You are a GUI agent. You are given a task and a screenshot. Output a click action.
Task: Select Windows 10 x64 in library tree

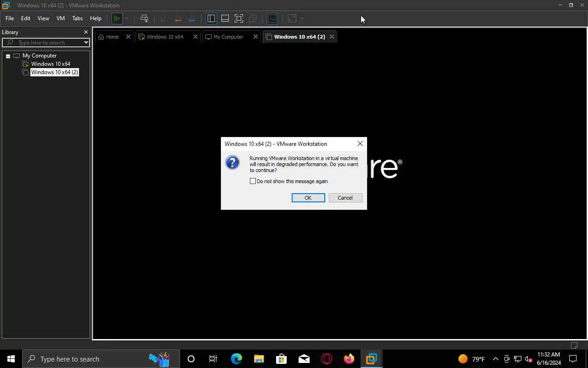pyautogui.click(x=51, y=64)
